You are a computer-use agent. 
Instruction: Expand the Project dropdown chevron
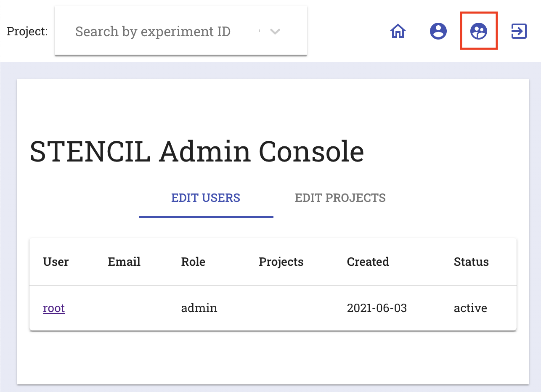275,32
